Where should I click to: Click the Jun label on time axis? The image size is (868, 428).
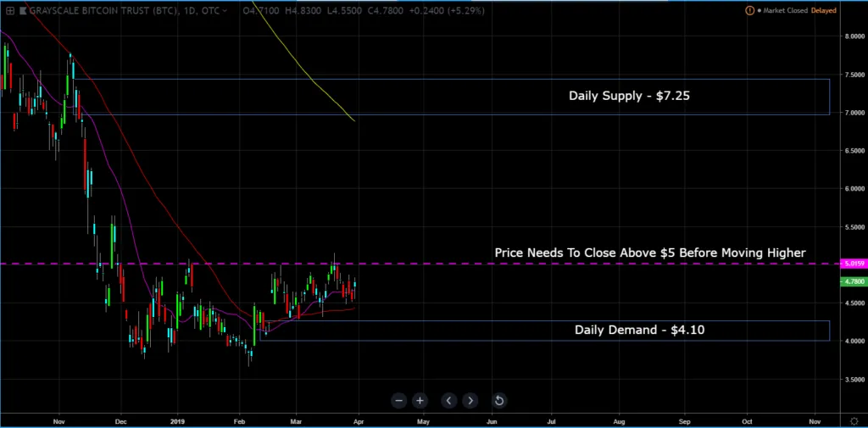492,421
